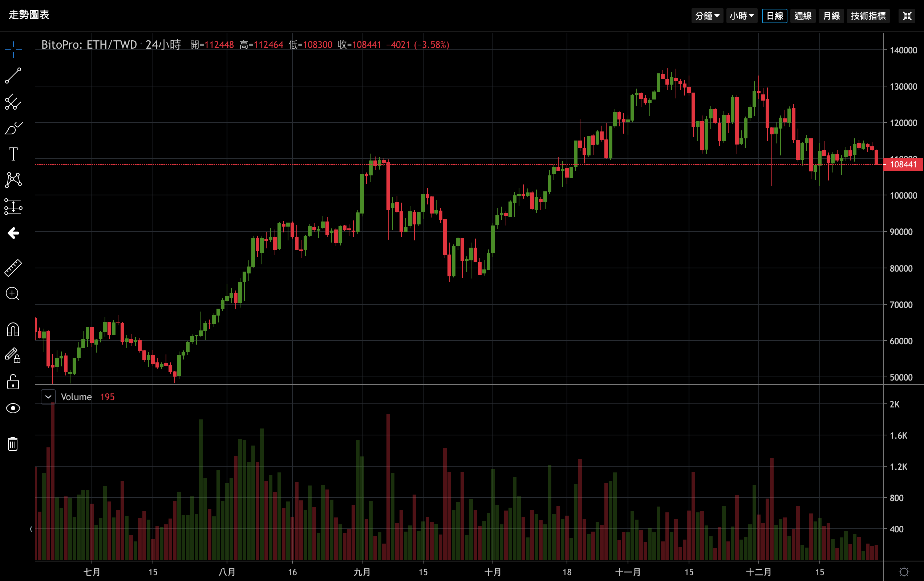Click the zoom in magnifier tool

point(13,294)
